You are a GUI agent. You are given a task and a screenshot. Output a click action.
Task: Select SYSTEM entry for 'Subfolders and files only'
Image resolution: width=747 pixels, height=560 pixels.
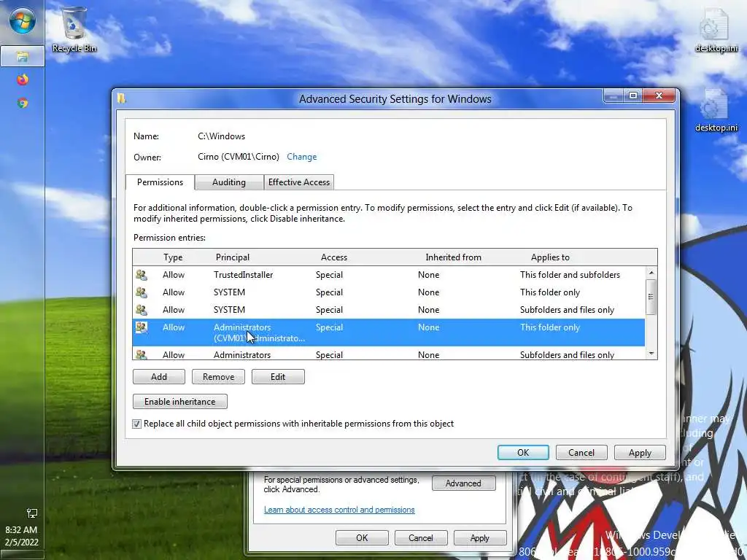click(x=389, y=309)
